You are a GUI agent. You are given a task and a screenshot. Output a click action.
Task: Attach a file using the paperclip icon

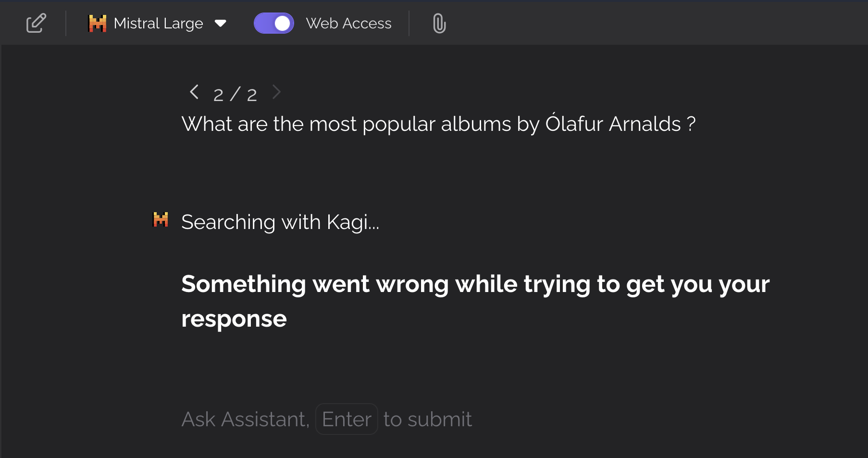point(439,23)
